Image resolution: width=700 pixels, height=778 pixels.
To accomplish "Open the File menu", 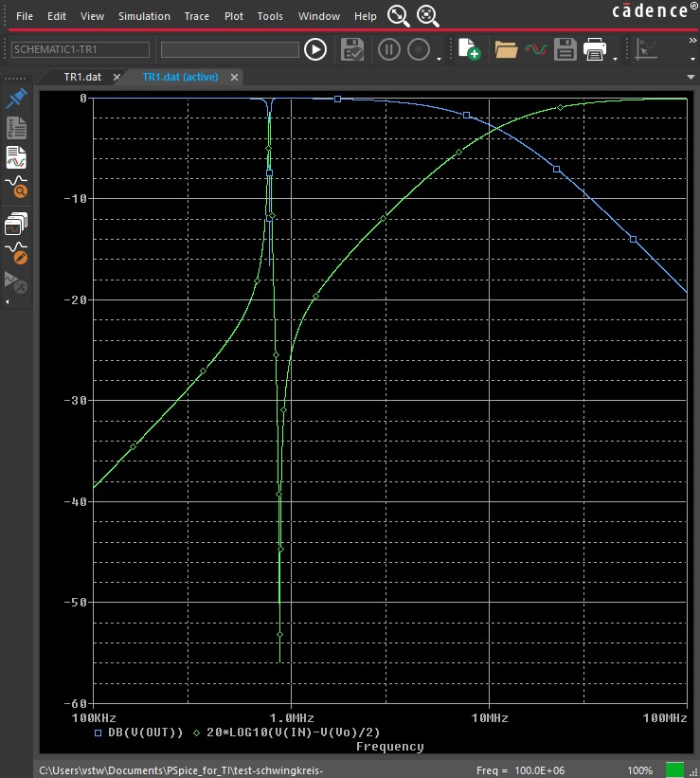I will pyautogui.click(x=25, y=16).
